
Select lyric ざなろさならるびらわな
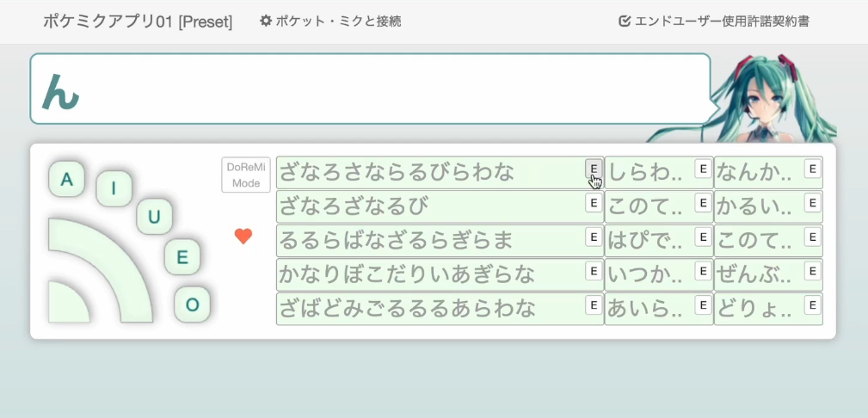[428, 172]
